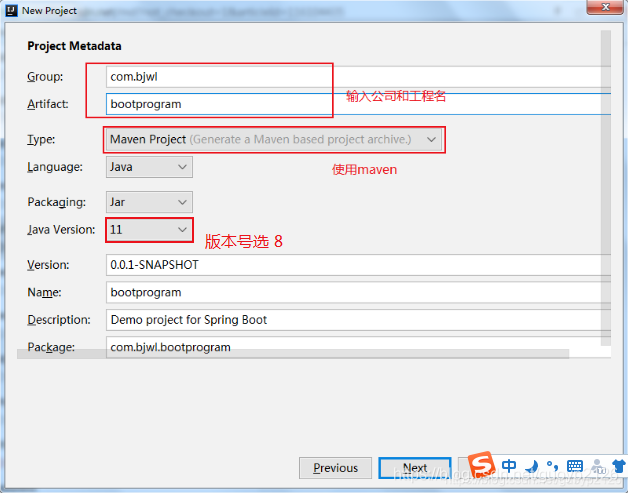This screenshot has width=628, height=493.
Task: Open the Language dropdown set to Java
Action: point(149,167)
